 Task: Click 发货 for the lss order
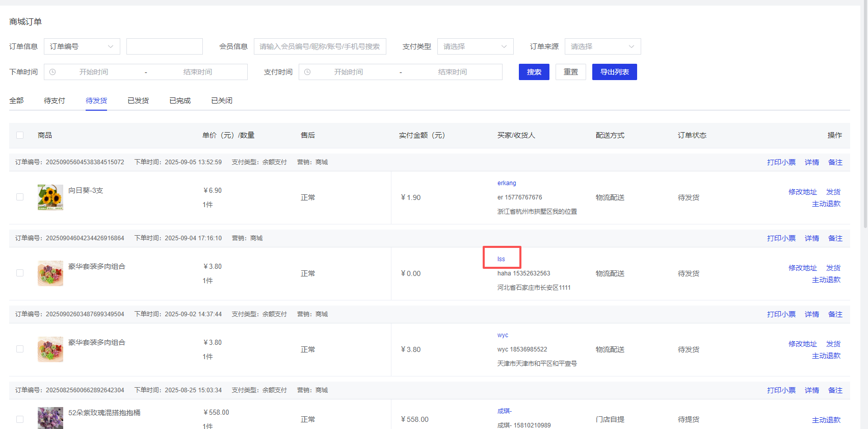tap(833, 268)
